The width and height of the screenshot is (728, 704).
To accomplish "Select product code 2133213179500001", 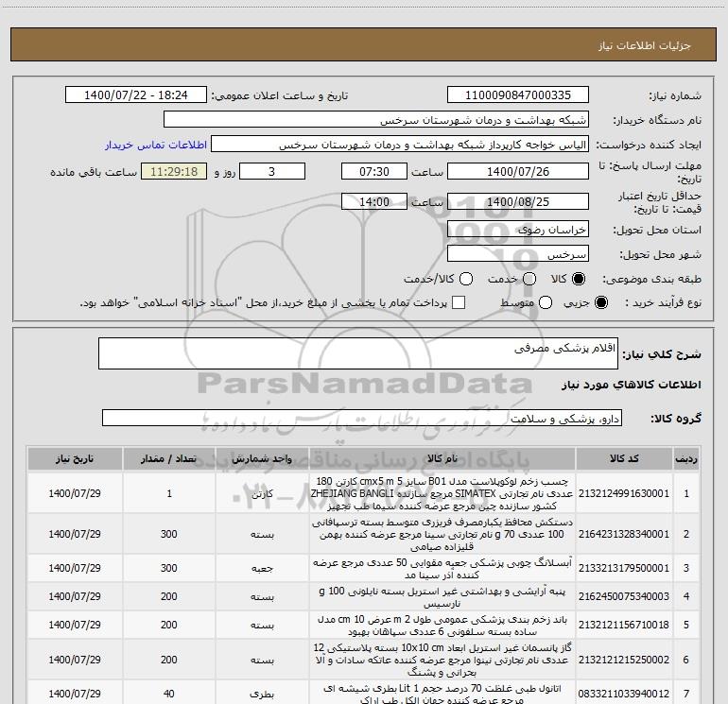I will 624,568.
